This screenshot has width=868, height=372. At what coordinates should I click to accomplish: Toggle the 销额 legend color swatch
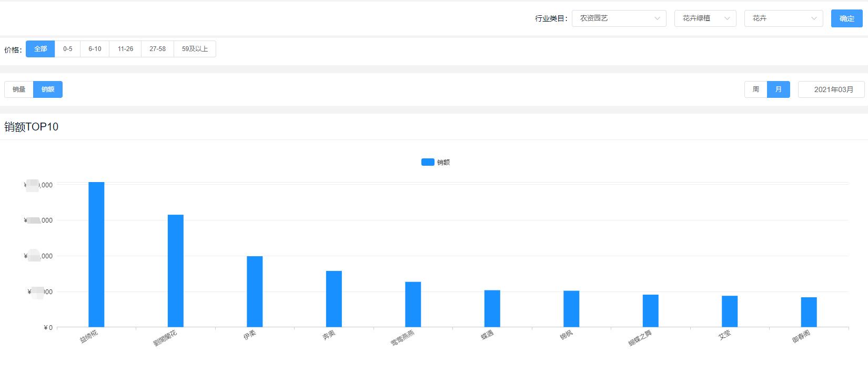428,162
